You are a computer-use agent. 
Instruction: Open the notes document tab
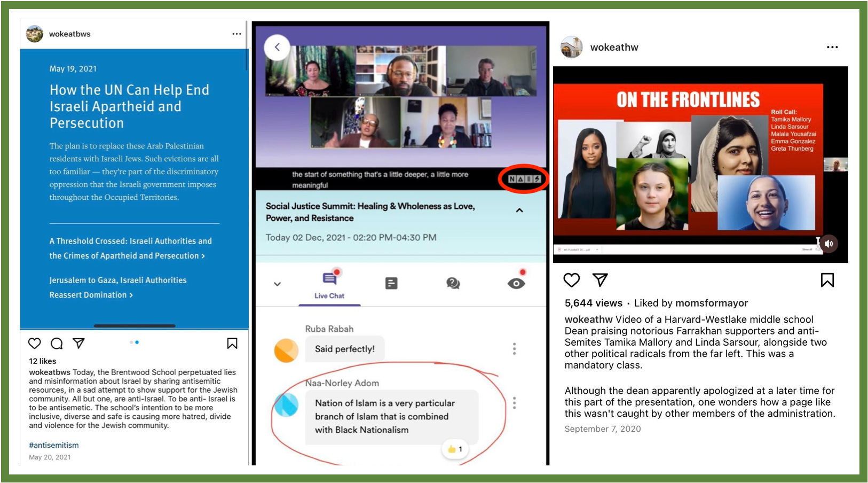pyautogui.click(x=391, y=283)
